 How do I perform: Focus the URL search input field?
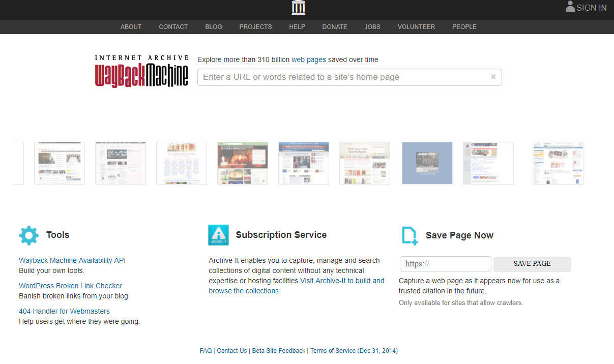(349, 77)
